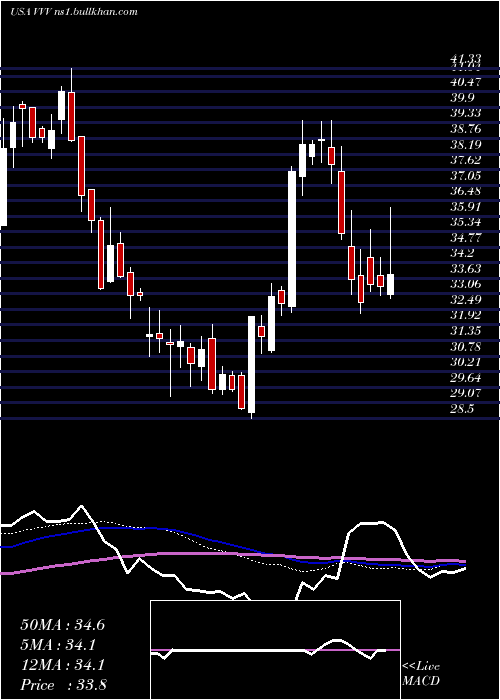Screen dimensions: 500x700
Task: Click the 34.77 price axis label
Action: pyautogui.click(x=466, y=238)
